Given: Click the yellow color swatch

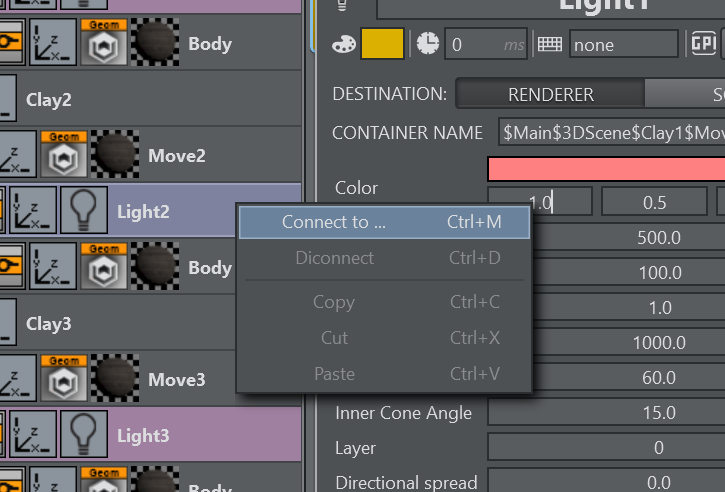Looking at the screenshot, I should (382, 44).
